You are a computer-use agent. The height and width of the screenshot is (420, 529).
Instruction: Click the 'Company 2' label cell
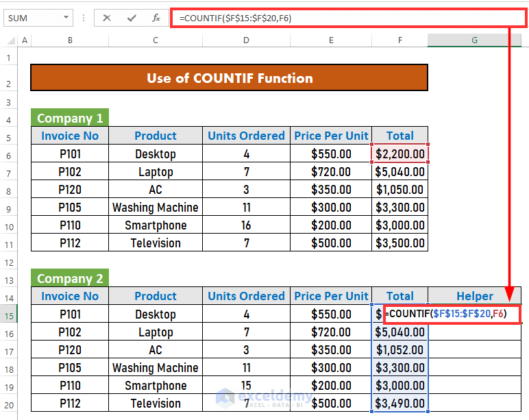pos(70,278)
